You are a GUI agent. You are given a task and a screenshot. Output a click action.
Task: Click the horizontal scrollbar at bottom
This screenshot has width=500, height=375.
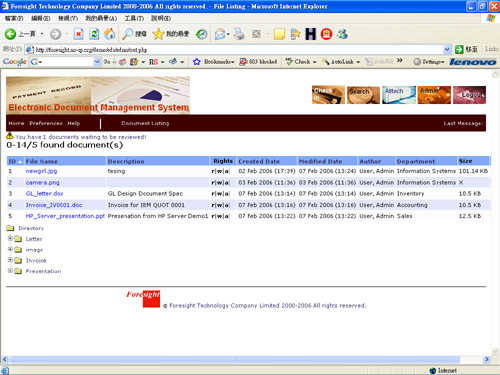[235, 359]
